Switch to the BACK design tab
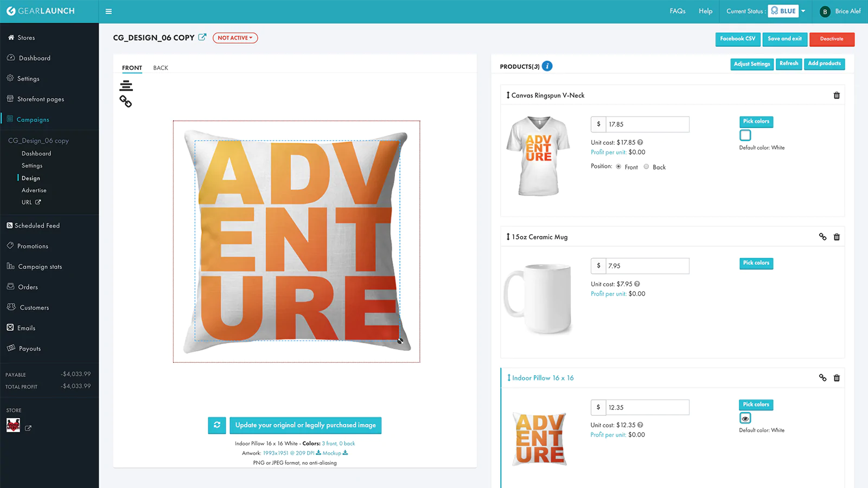Screen dimensions: 868x488 pos(161,68)
